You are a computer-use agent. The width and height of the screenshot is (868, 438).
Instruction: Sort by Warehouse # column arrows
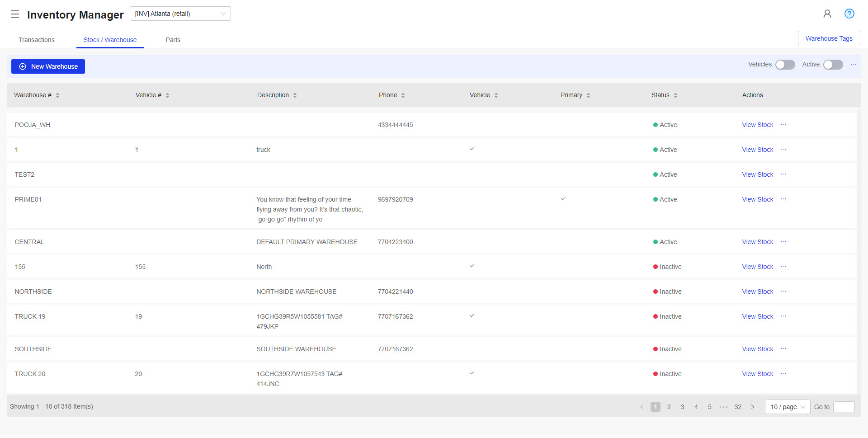click(x=57, y=95)
